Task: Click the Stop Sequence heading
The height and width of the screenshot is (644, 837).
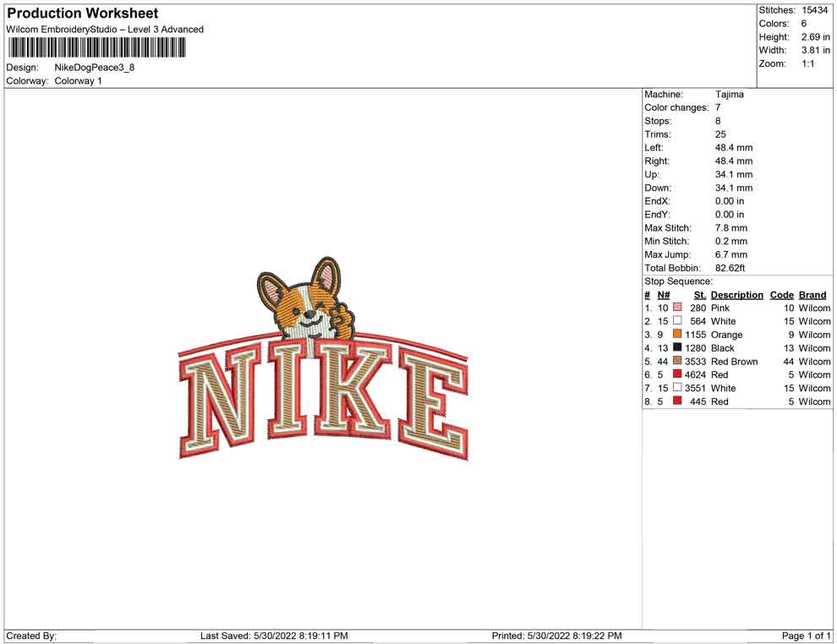Action: point(678,281)
